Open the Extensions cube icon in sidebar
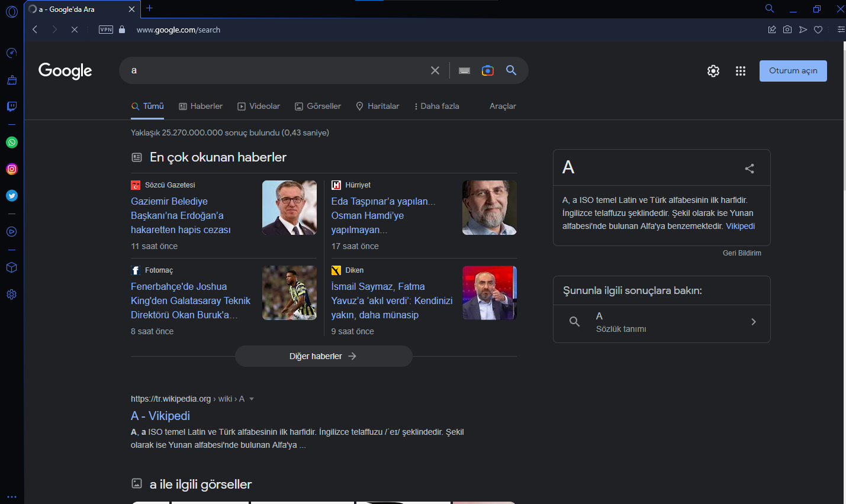The height and width of the screenshot is (504, 846). 11,267
